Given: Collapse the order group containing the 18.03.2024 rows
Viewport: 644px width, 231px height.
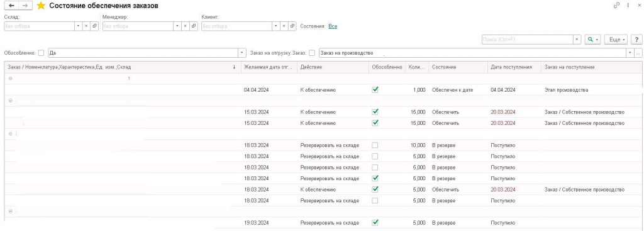Looking at the screenshot, I should 10,134.
